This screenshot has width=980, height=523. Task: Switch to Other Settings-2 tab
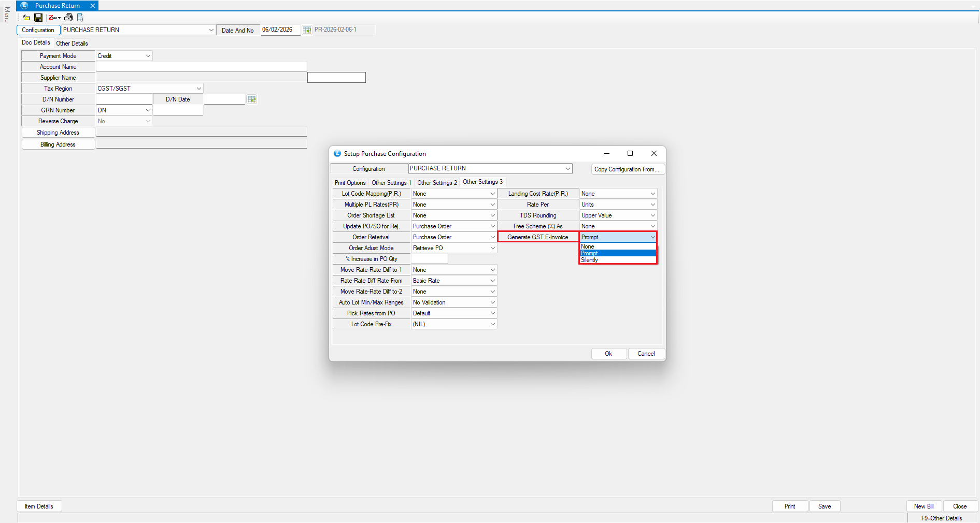click(437, 183)
